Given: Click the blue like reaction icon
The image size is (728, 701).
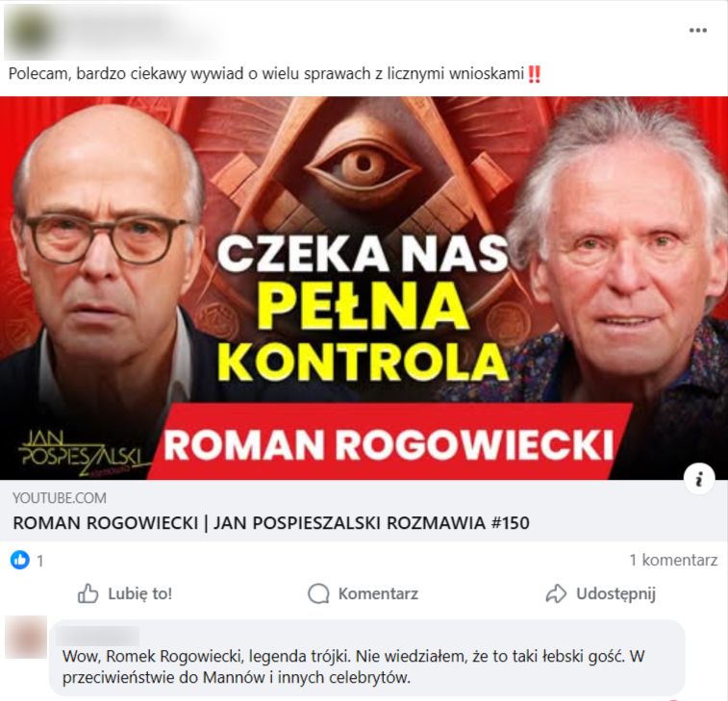Looking at the screenshot, I should [20, 560].
